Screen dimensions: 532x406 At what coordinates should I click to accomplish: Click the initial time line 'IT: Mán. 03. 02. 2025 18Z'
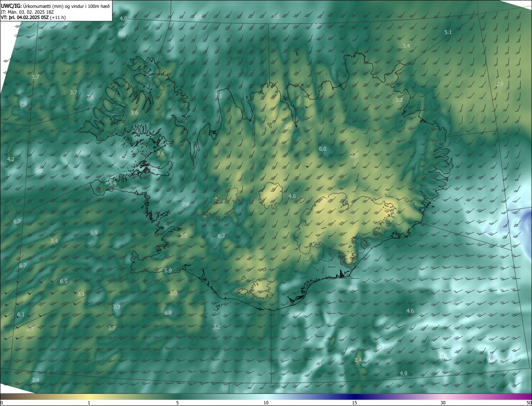27,12
